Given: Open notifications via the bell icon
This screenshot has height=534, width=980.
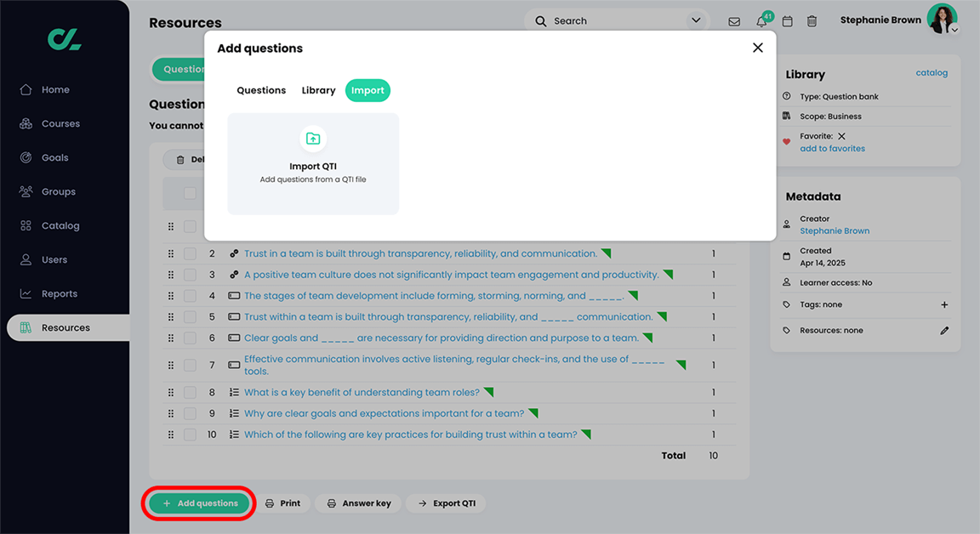Looking at the screenshot, I should point(761,20).
